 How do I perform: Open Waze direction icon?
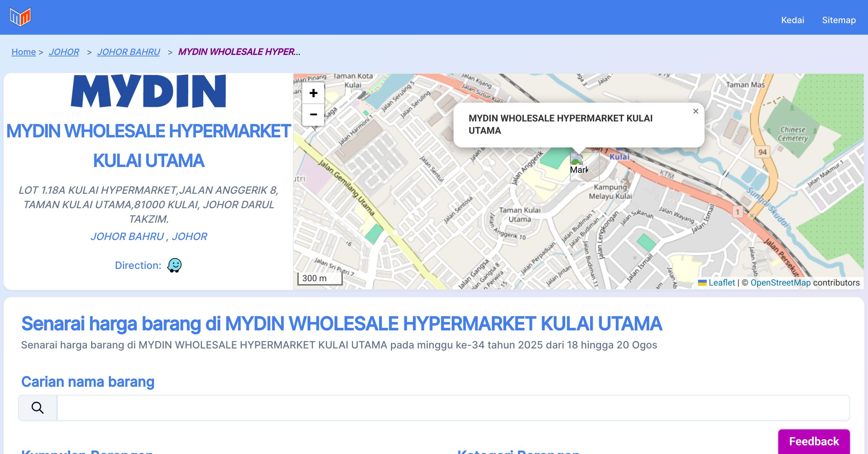(x=174, y=265)
